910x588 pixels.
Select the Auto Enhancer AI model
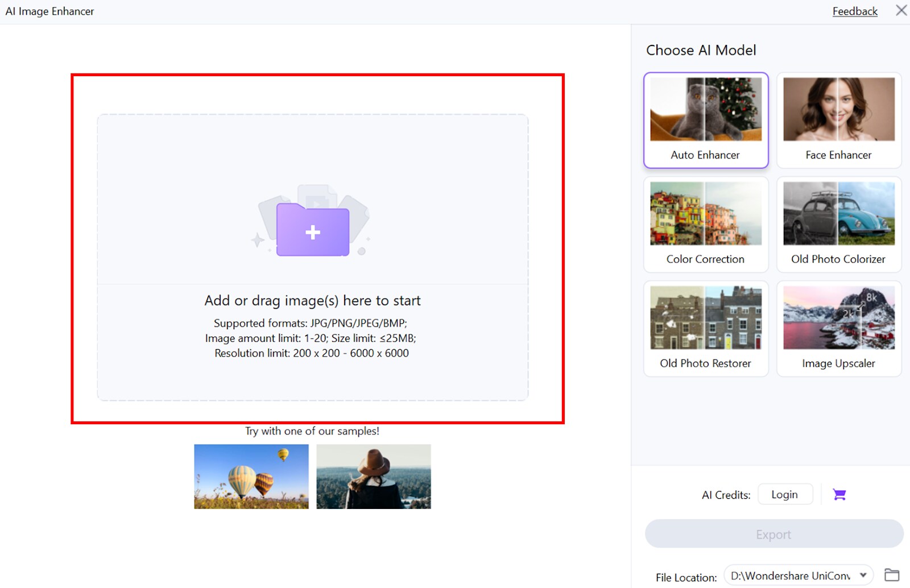point(705,119)
